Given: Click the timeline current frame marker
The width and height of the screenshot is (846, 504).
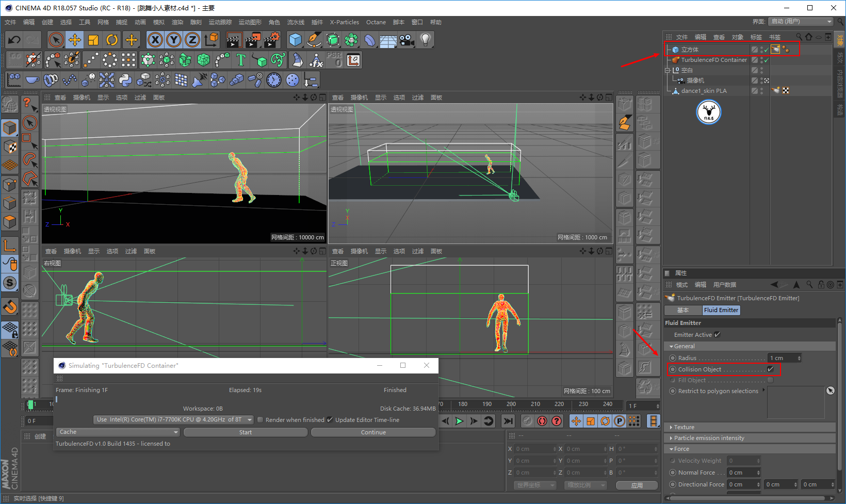Looking at the screenshot, I should click(x=30, y=404).
